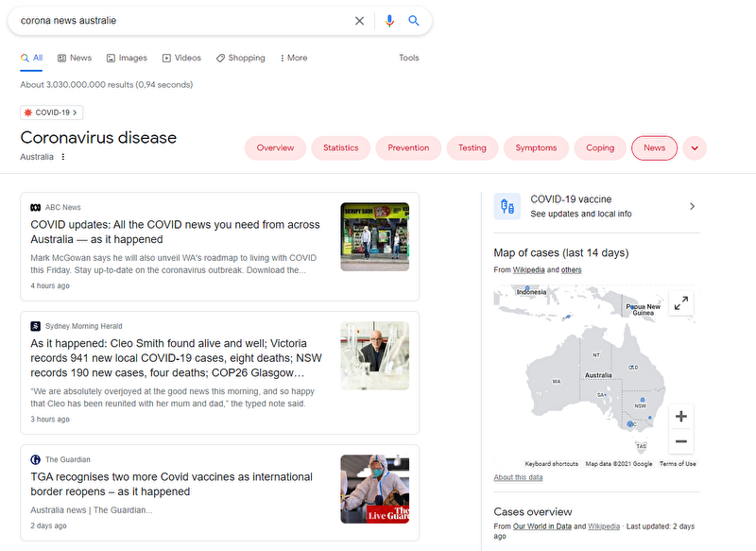
Task: Click The Guardian live blog thumbnail
Action: 374,490
